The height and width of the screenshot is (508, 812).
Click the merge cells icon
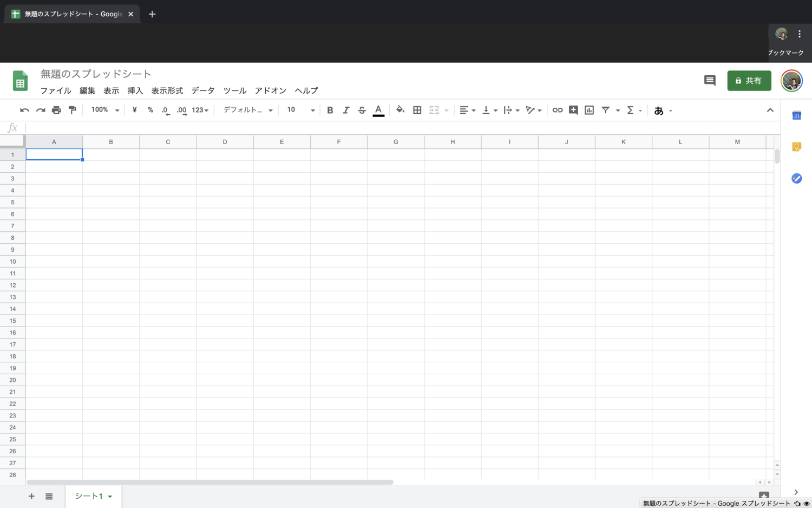point(434,110)
